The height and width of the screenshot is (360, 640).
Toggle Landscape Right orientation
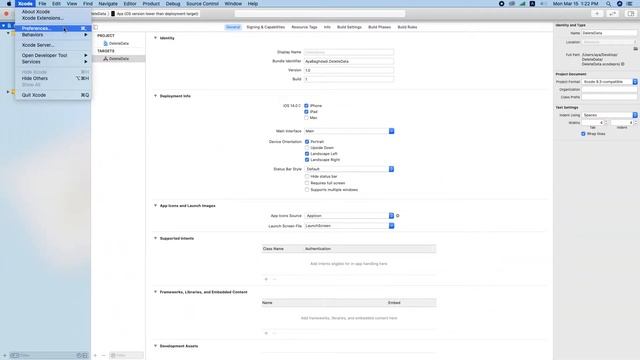307,160
